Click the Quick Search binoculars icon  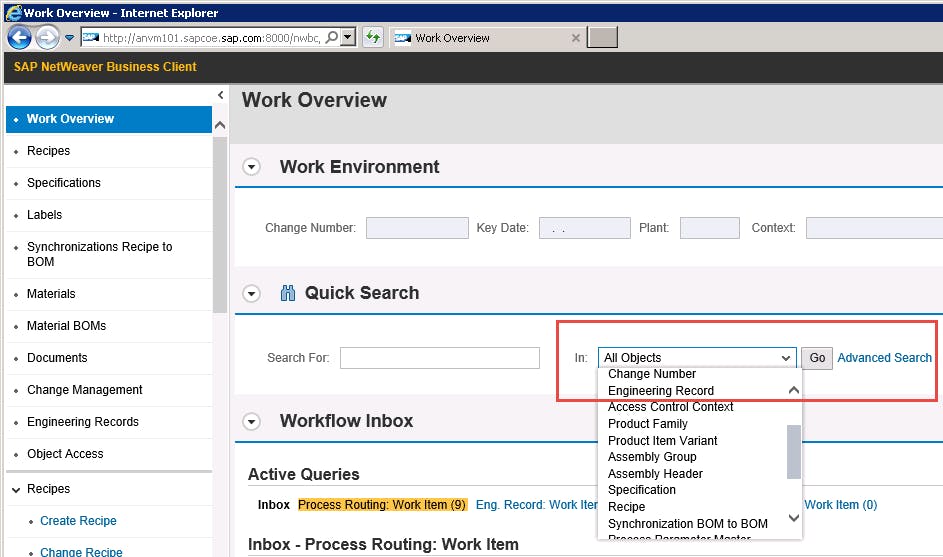pyautogui.click(x=288, y=293)
